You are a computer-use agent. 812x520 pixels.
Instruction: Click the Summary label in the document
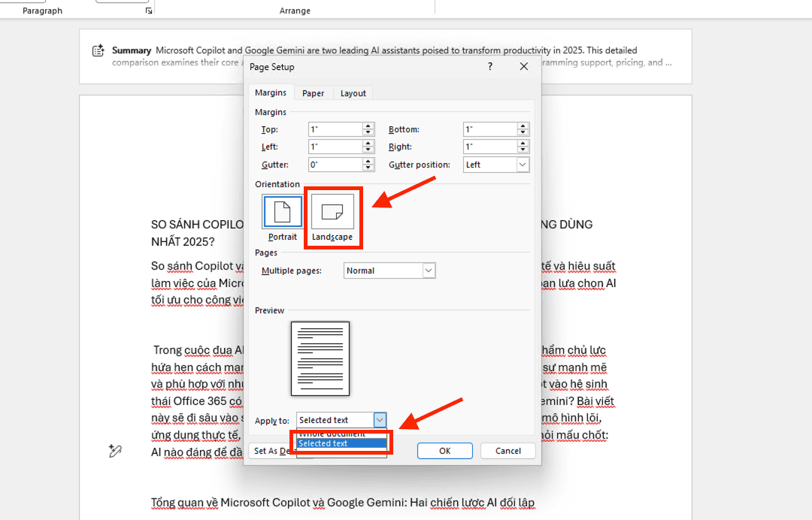tap(132, 50)
